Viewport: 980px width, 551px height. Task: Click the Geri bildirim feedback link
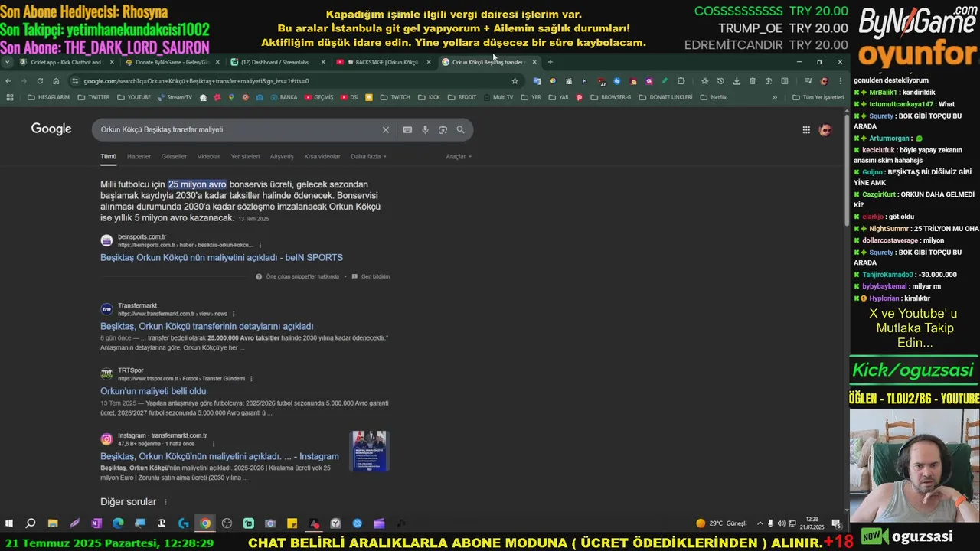point(371,276)
